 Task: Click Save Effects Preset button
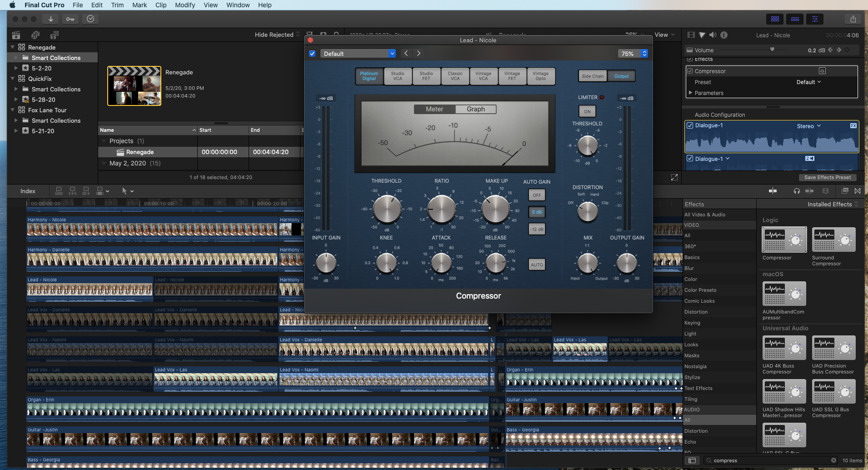(827, 177)
